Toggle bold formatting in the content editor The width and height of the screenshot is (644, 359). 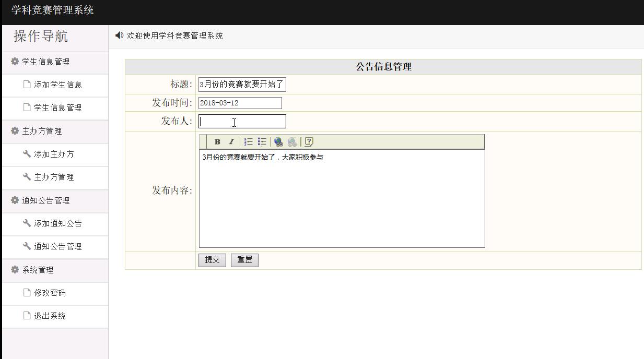pyautogui.click(x=217, y=141)
